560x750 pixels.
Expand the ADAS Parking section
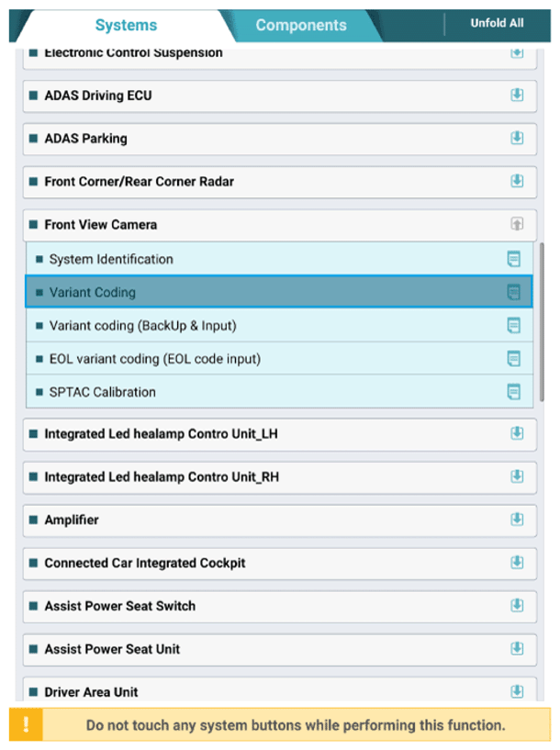(517, 138)
